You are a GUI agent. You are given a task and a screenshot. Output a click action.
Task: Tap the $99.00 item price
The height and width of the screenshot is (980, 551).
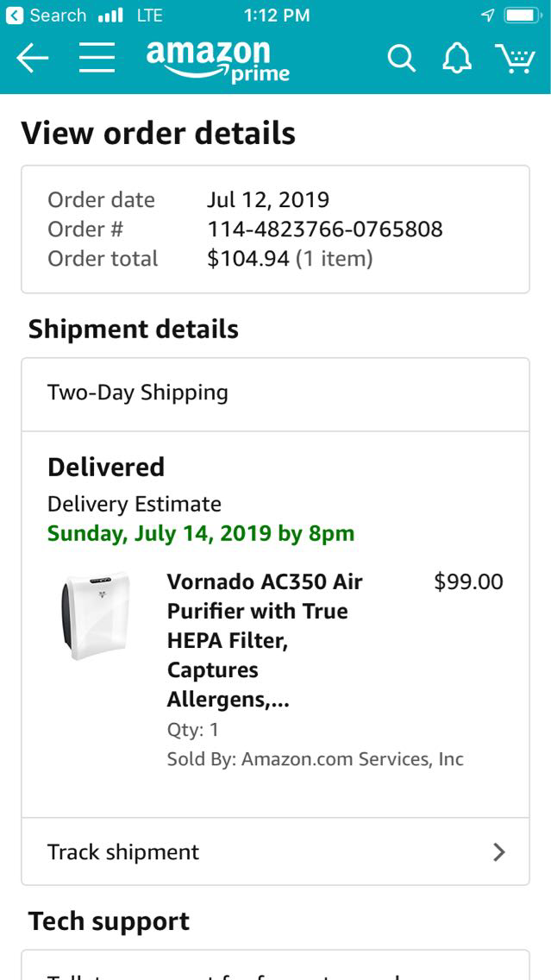click(x=468, y=581)
